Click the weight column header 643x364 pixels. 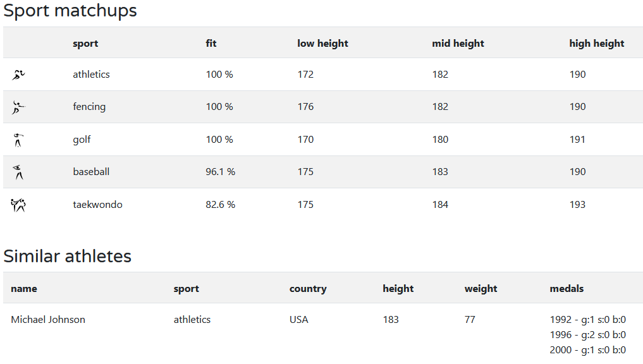point(481,289)
